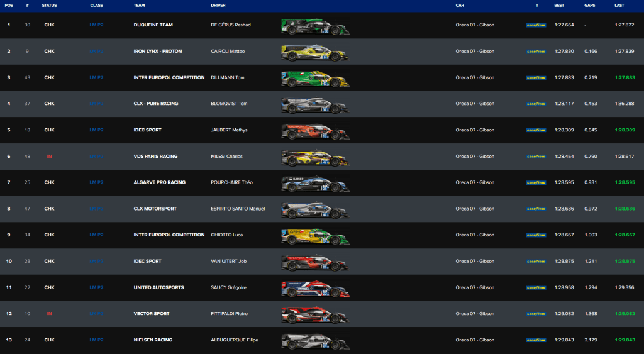644x354 pixels.
Task: Open LM P2 class link for DILLMANN Tom row
Action: (x=96, y=77)
